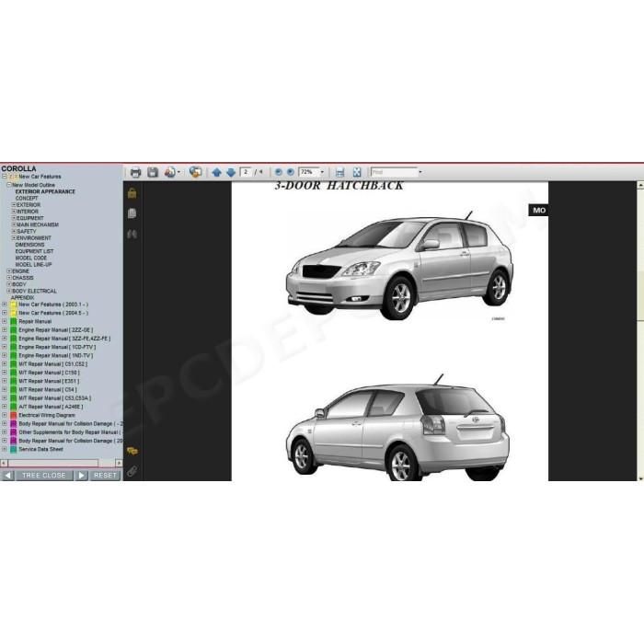Viewport: 644px width, 644px height.
Task: Open the Pages panel icon in sidebar
Action: tap(132, 213)
